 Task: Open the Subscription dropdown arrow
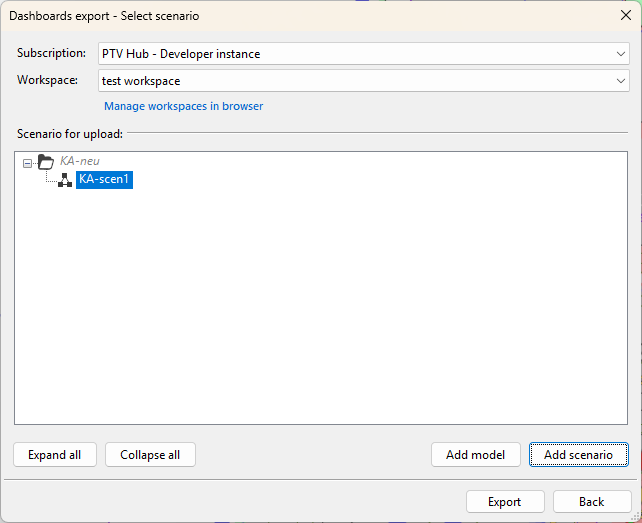click(621, 54)
